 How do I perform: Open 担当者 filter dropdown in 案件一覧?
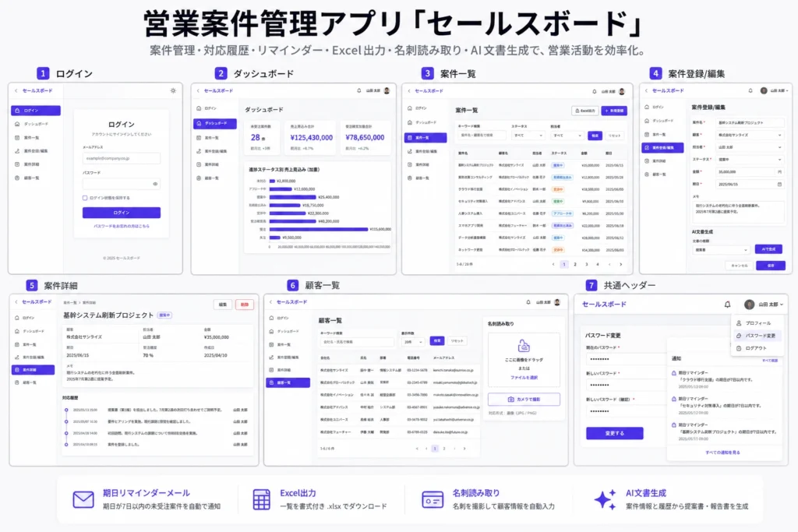tap(567, 136)
